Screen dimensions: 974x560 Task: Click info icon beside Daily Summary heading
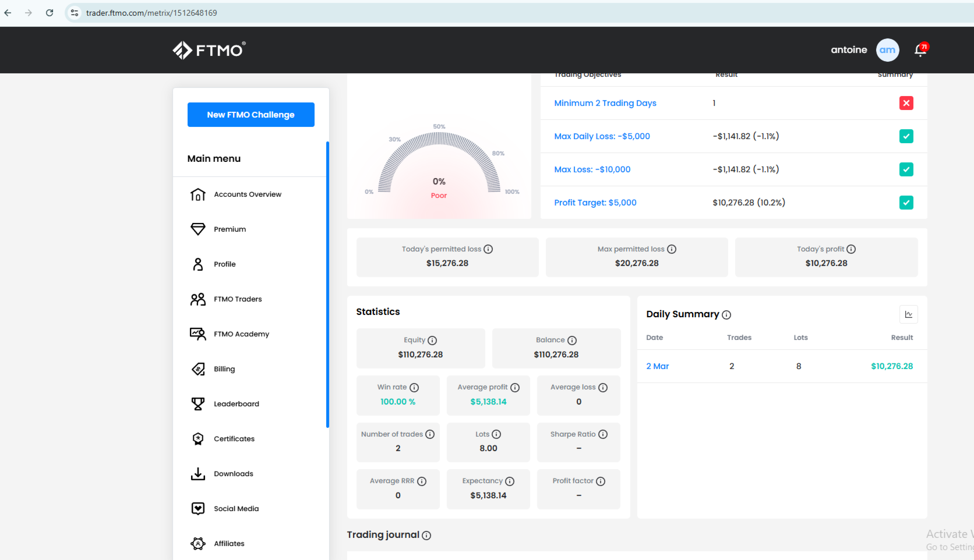pos(726,315)
